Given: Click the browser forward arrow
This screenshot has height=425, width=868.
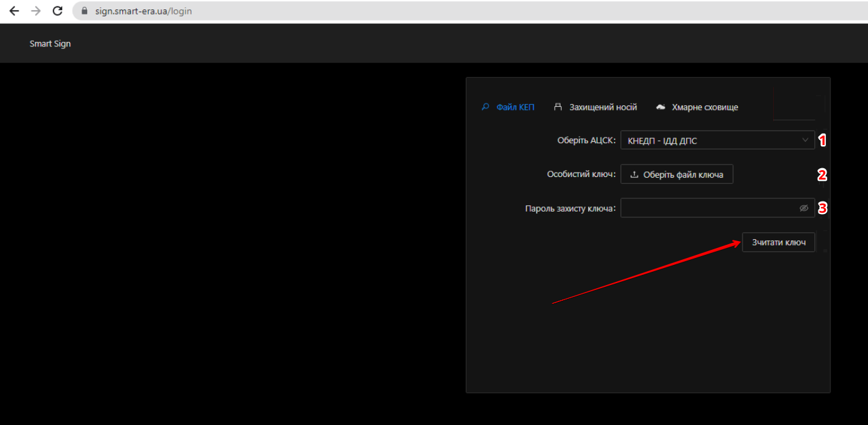Looking at the screenshot, I should click(x=36, y=11).
